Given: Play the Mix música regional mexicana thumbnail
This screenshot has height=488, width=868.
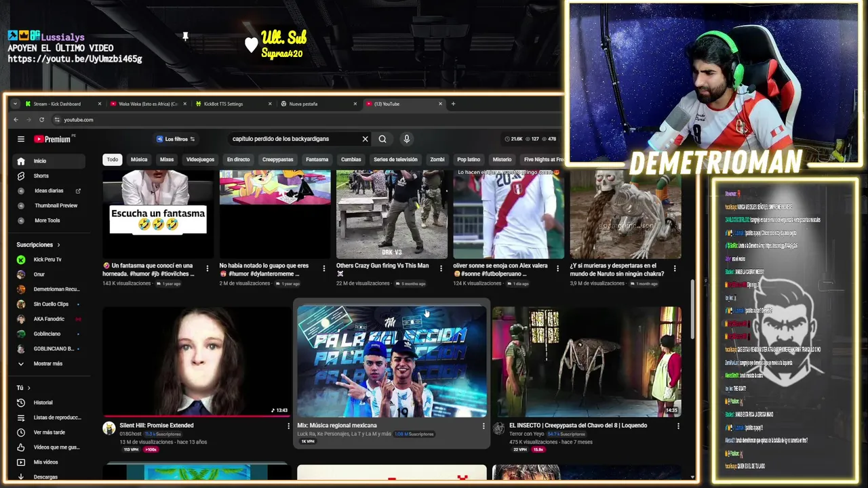Looking at the screenshot, I should 392,361.
